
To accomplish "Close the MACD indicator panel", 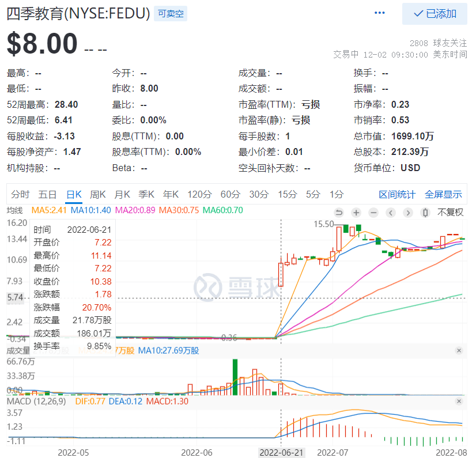I will (459, 401).
